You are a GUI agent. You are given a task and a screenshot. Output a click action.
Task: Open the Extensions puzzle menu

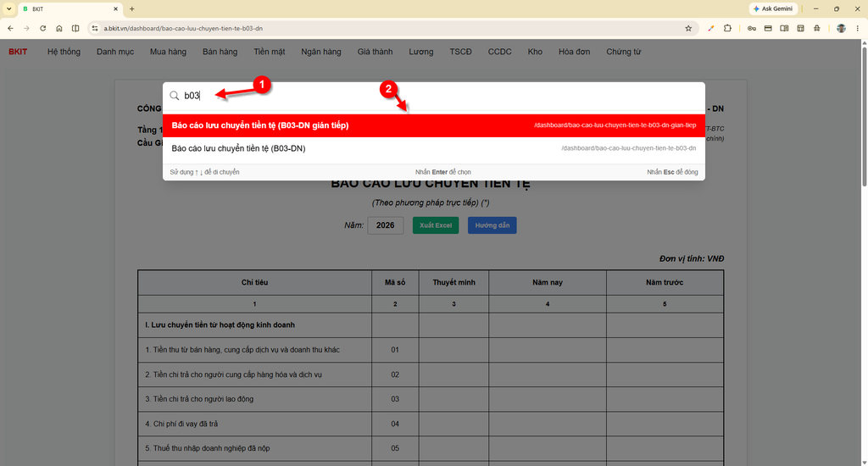[727, 28]
